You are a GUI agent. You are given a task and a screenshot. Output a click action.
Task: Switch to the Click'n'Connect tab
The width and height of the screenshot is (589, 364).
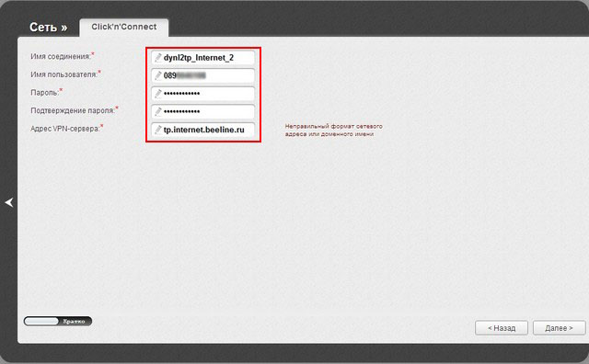[x=124, y=27]
